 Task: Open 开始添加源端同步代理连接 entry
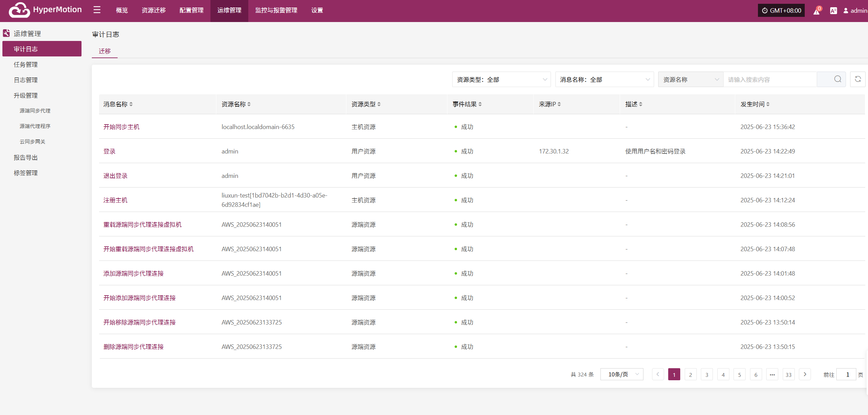[x=139, y=298]
